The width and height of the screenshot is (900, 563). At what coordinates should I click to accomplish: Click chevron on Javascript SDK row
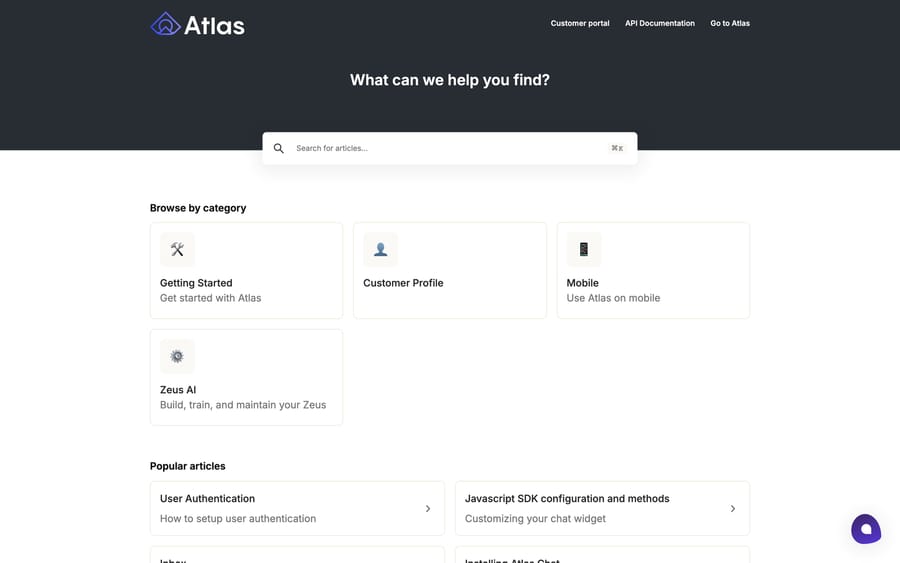(732, 508)
